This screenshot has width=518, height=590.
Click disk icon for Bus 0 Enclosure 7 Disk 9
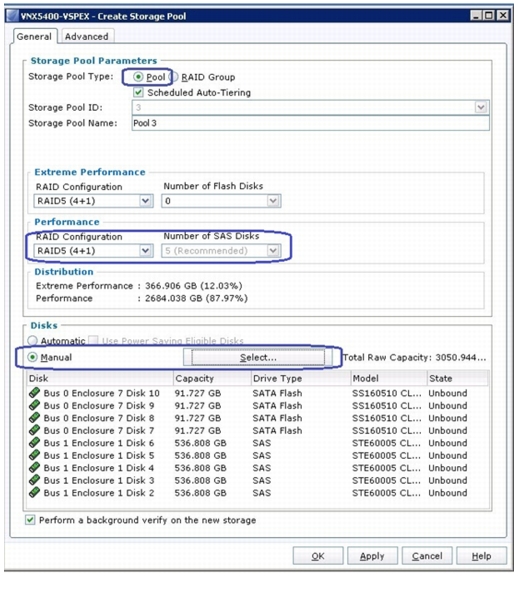point(34,405)
